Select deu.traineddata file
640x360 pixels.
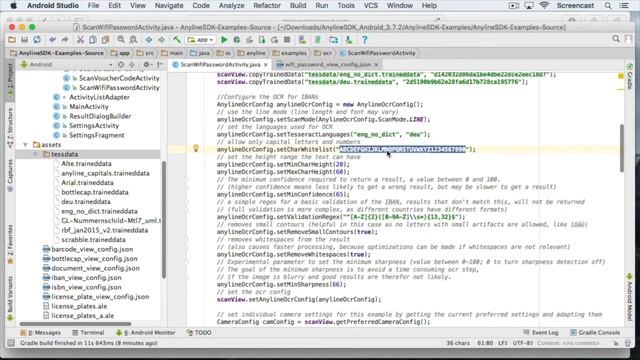click(x=86, y=202)
